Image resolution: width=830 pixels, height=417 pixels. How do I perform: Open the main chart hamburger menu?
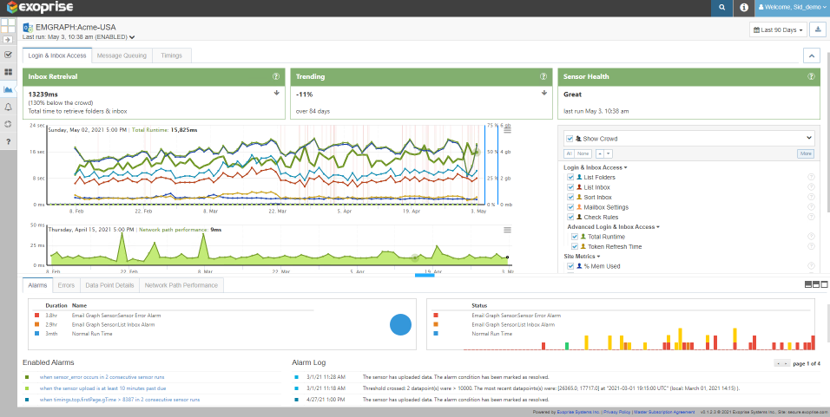[x=507, y=129]
